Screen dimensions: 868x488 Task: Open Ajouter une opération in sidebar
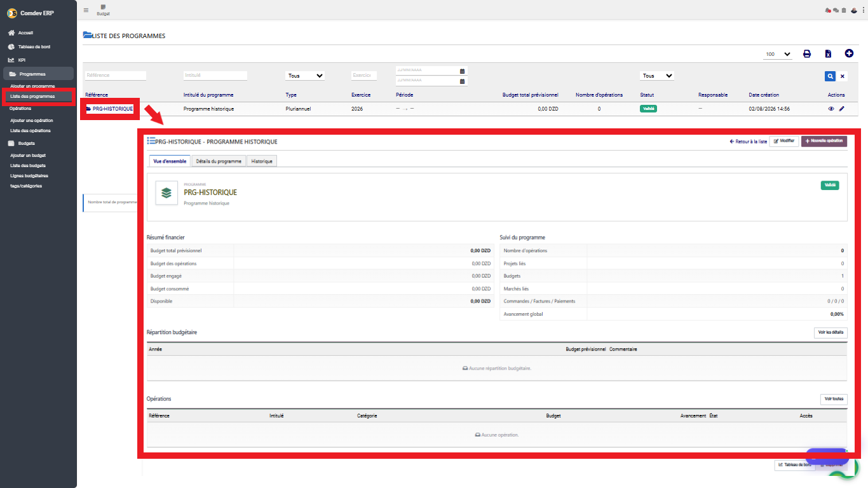(32, 120)
